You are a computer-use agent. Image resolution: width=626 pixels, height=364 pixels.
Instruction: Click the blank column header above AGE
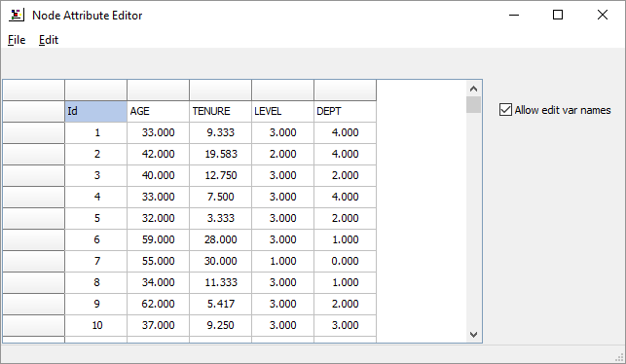click(158, 91)
